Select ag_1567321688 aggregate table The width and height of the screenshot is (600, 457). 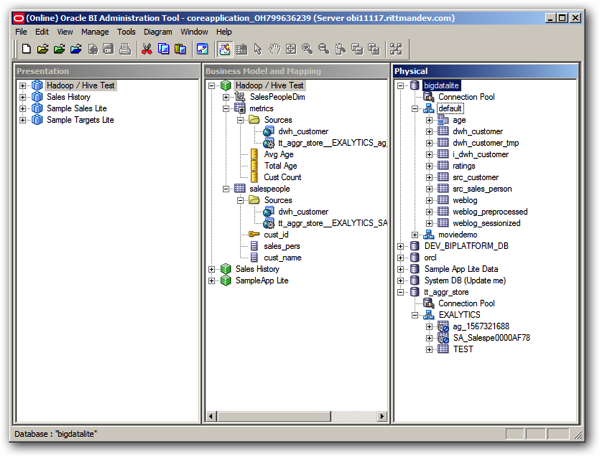(x=481, y=326)
